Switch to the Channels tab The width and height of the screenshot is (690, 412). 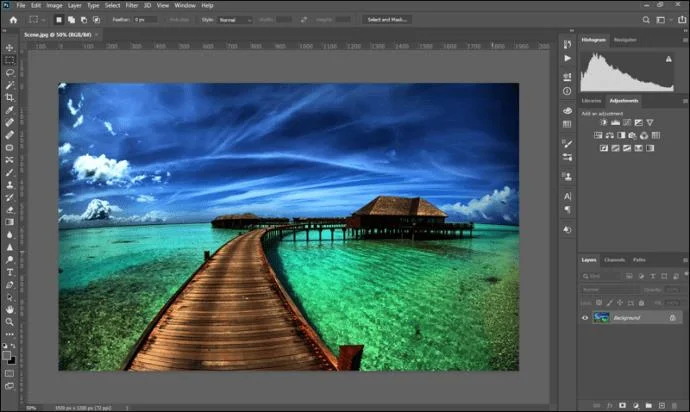tap(615, 259)
